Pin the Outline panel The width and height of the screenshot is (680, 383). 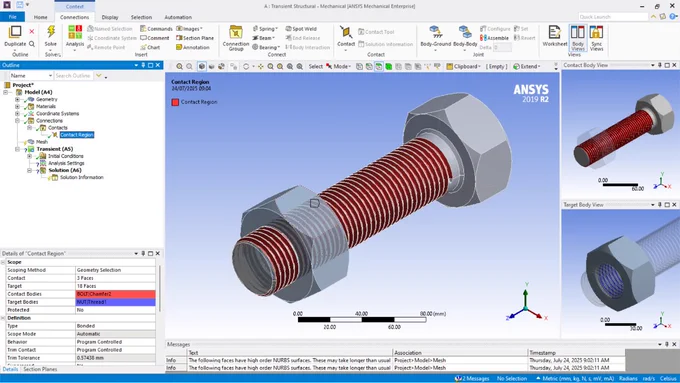[143, 65]
